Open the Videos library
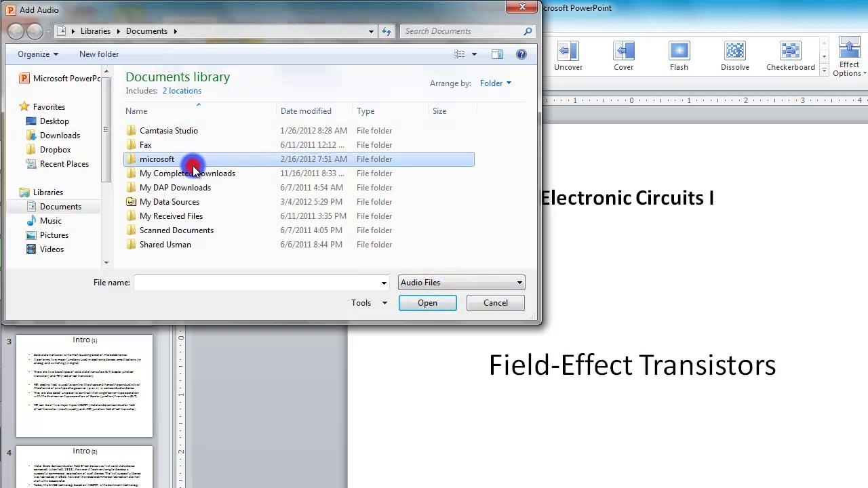 point(52,249)
